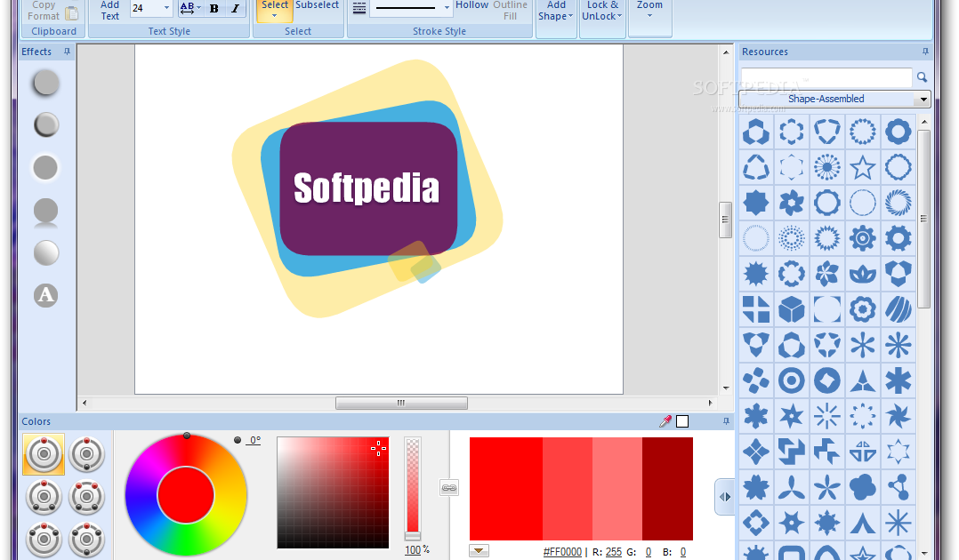Select the spiked sunburst circle shape
Viewport: 959px width, 560px height.
pyautogui.click(x=756, y=274)
